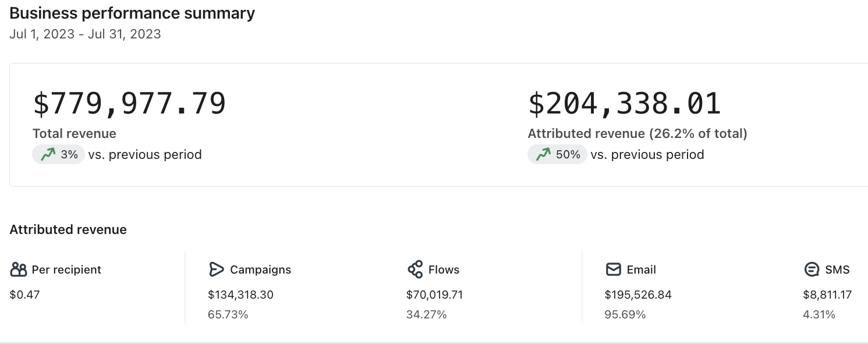Screen dimensions: 868x344
Task: Click the SMS revenue value $8,811.17
Action: [x=827, y=295]
